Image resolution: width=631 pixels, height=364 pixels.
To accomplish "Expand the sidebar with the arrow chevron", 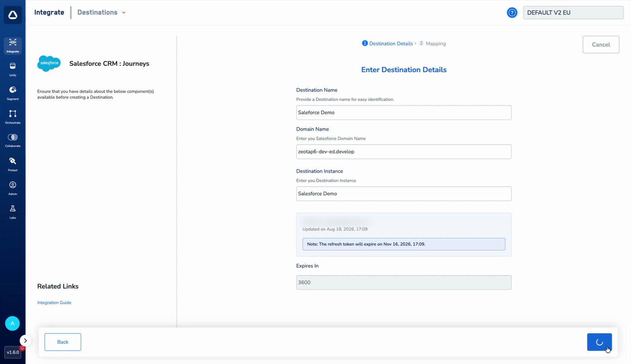I will click(x=25, y=340).
